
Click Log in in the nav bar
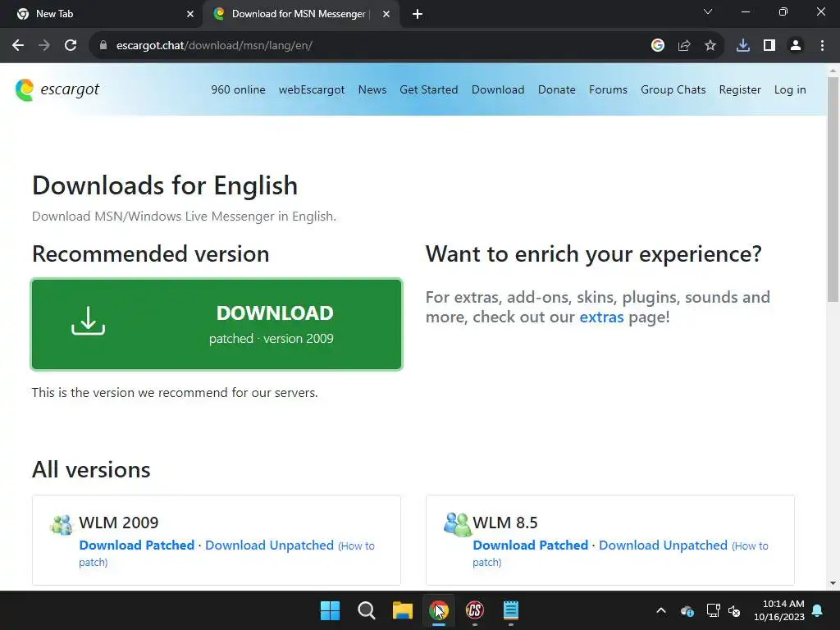790,89
